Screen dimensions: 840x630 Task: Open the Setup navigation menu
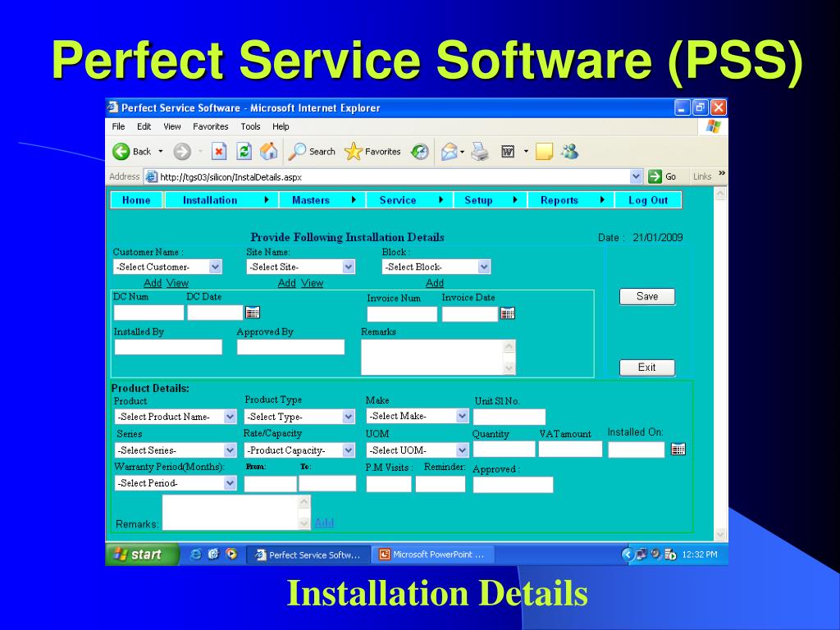click(491, 200)
